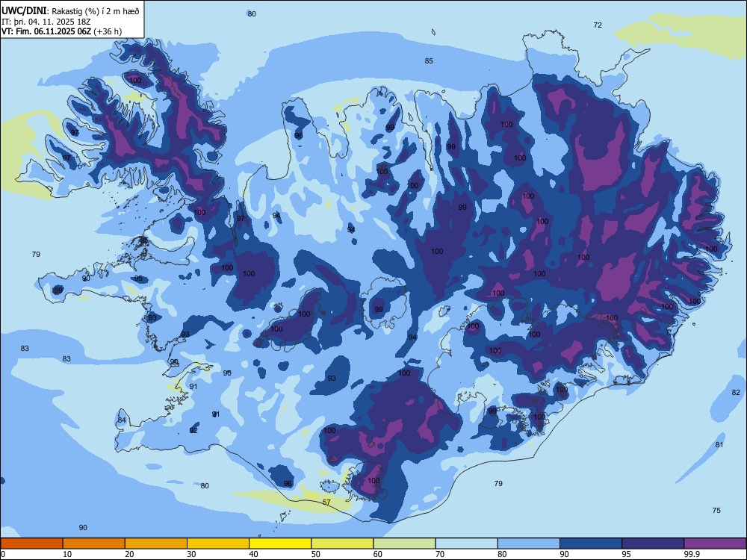Image resolution: width=747 pixels, height=560 pixels.
Task: Click the '72' humidity value over the sea
Action: coord(598,25)
